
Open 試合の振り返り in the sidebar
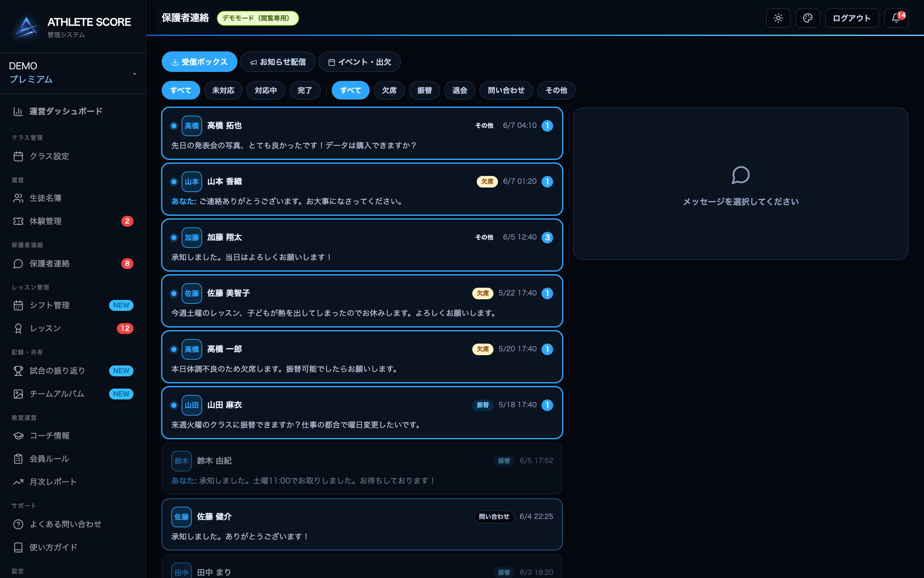(73, 371)
